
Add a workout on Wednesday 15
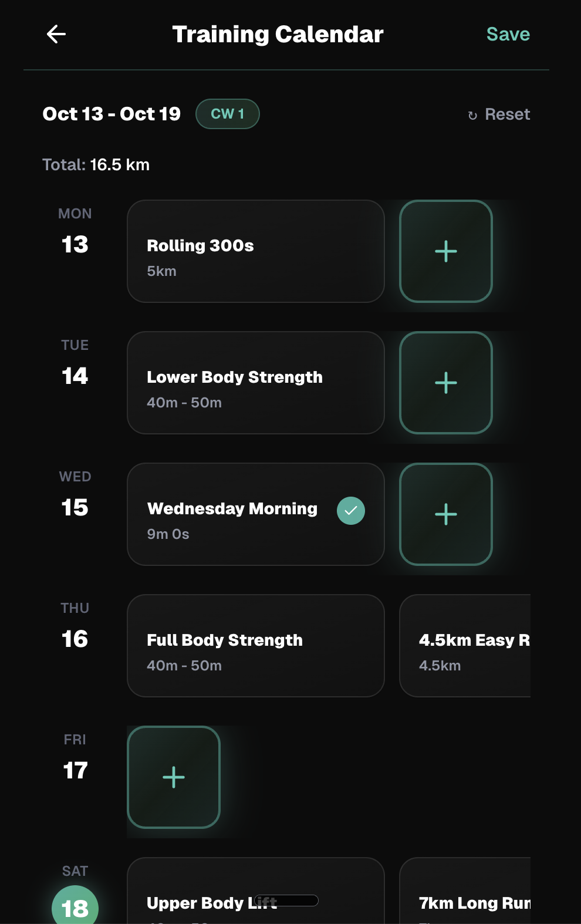(445, 514)
